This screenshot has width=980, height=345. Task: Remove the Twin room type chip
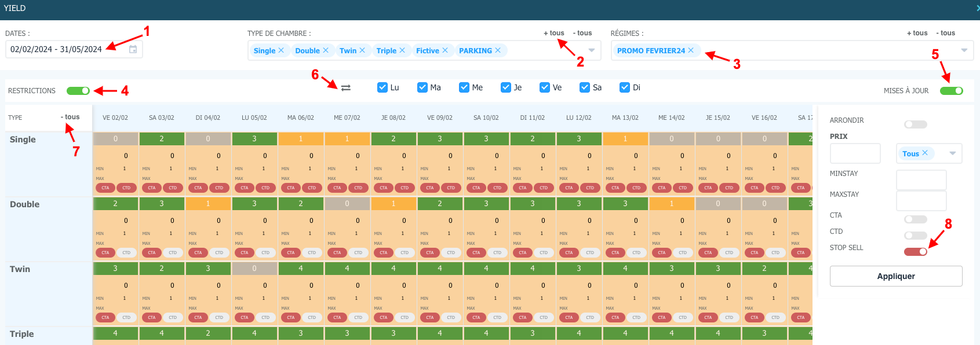[362, 50]
